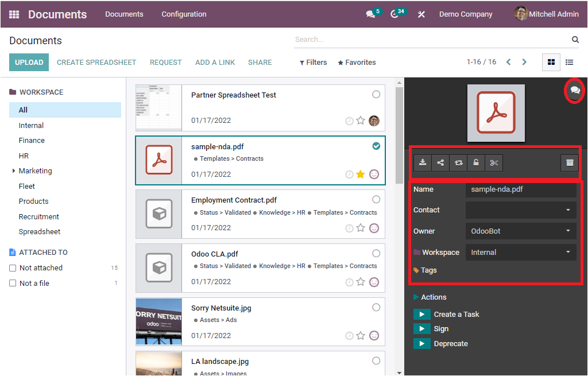Open the apps grid menu icon
588x376 pixels.
point(14,14)
